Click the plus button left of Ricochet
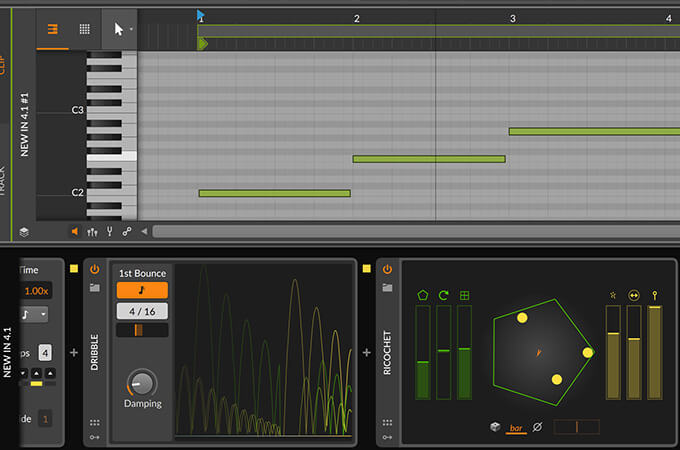 pos(366,352)
